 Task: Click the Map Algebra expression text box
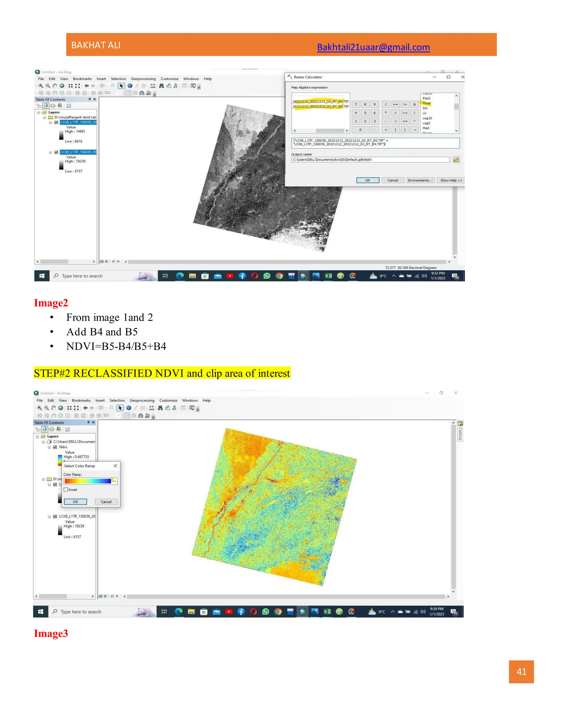[375, 143]
